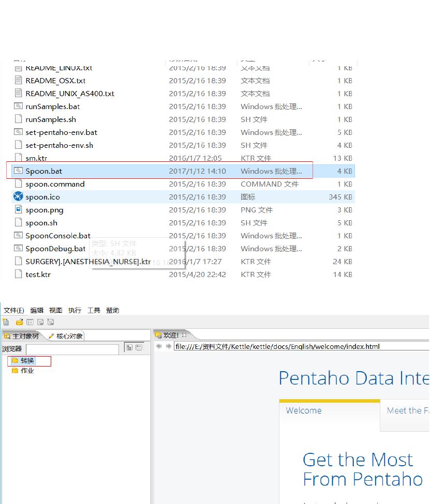Select the spoon.command file name
Image resolution: width=430 pixels, height=504 pixels.
[x=55, y=184]
